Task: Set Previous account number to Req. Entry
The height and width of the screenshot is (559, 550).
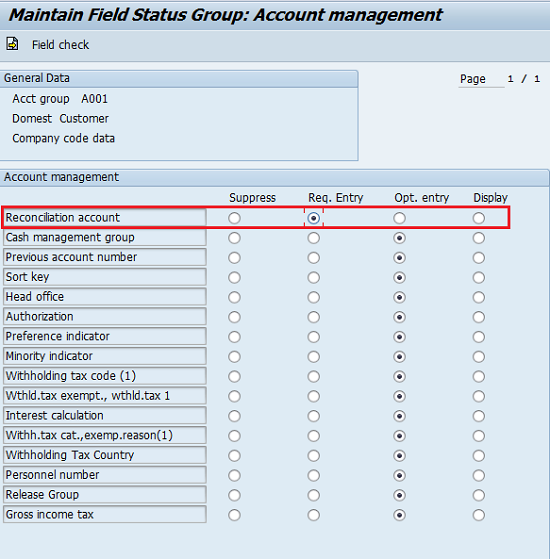Action: pyautogui.click(x=314, y=257)
